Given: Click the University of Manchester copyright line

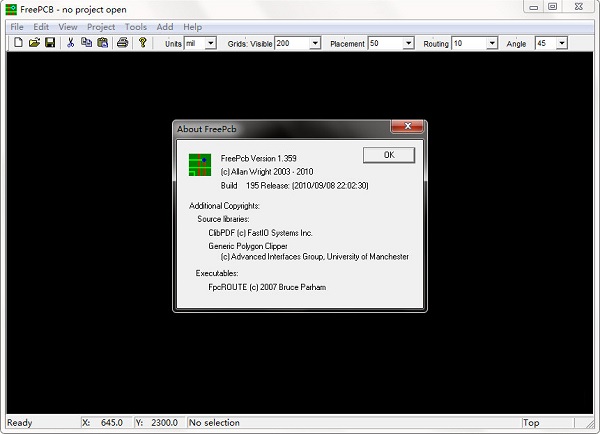Looking at the screenshot, I should [x=315, y=257].
